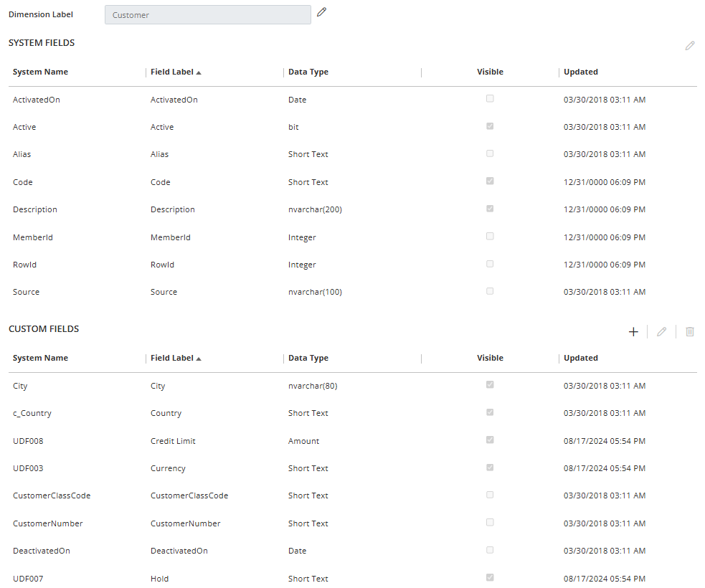The width and height of the screenshot is (705, 588).
Task: Select the c_Country custom field row
Action: [x=32, y=414]
